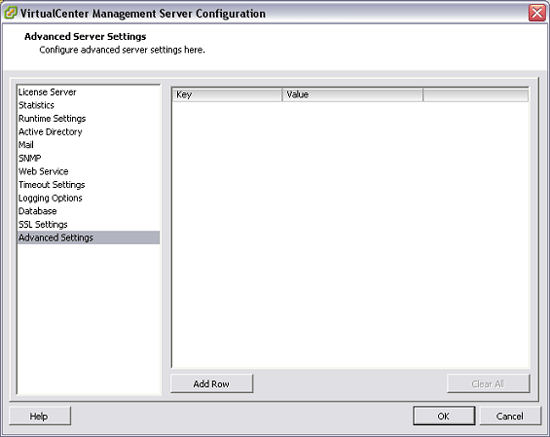Viewport: 550px width, 437px height.
Task: Click the OK button
Action: tap(444, 416)
